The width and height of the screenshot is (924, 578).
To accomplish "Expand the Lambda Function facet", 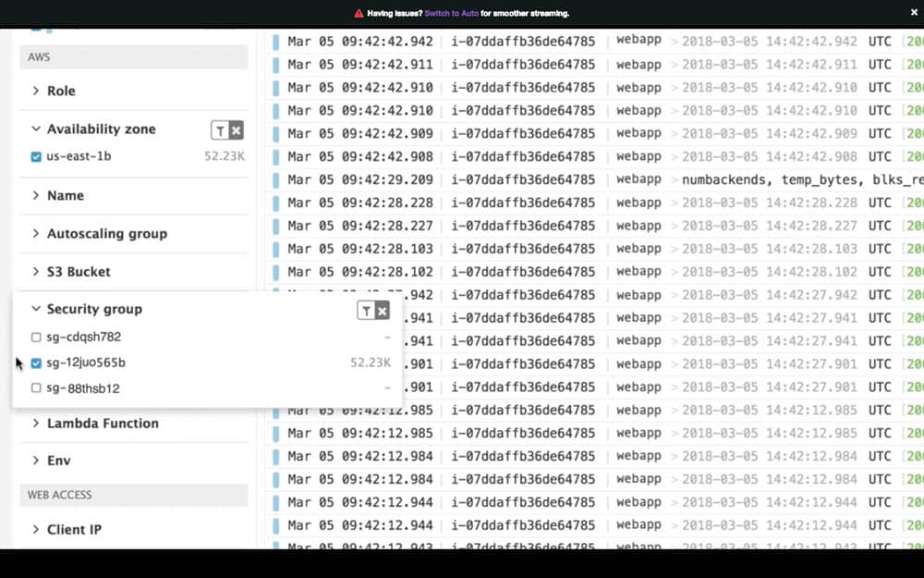I will point(102,424).
